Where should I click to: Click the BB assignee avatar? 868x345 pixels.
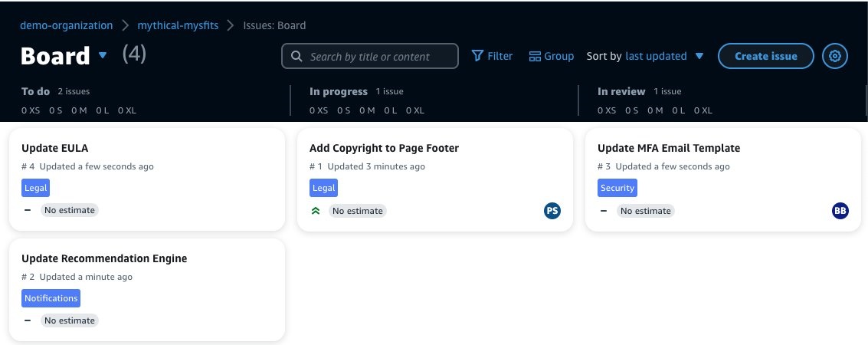[840, 210]
